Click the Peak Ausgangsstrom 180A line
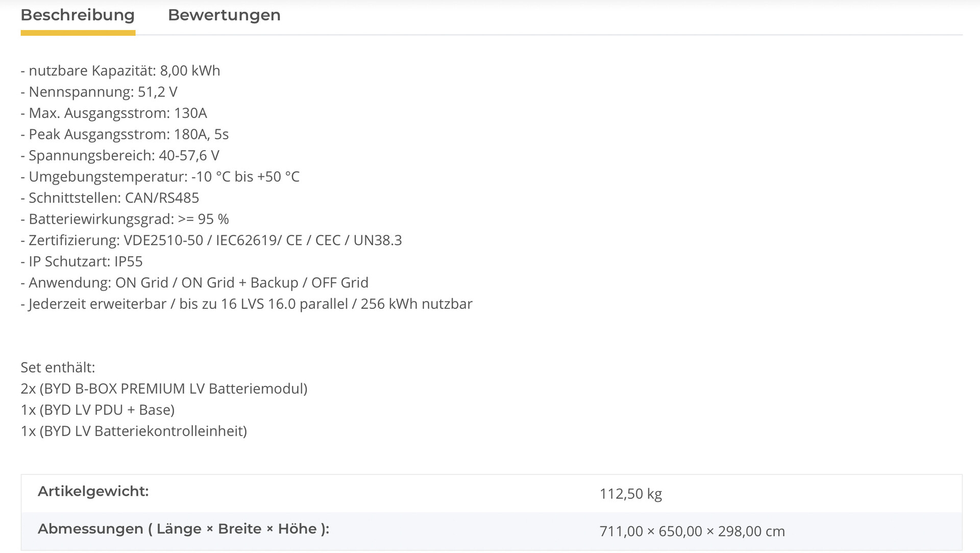The width and height of the screenshot is (980, 553). point(125,134)
